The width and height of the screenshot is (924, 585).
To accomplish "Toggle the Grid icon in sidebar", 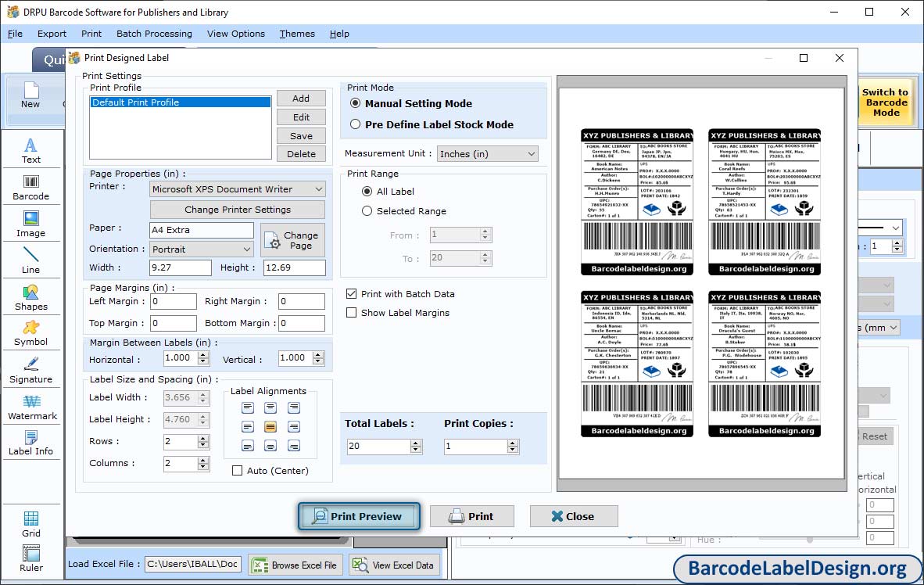I will click(30, 524).
